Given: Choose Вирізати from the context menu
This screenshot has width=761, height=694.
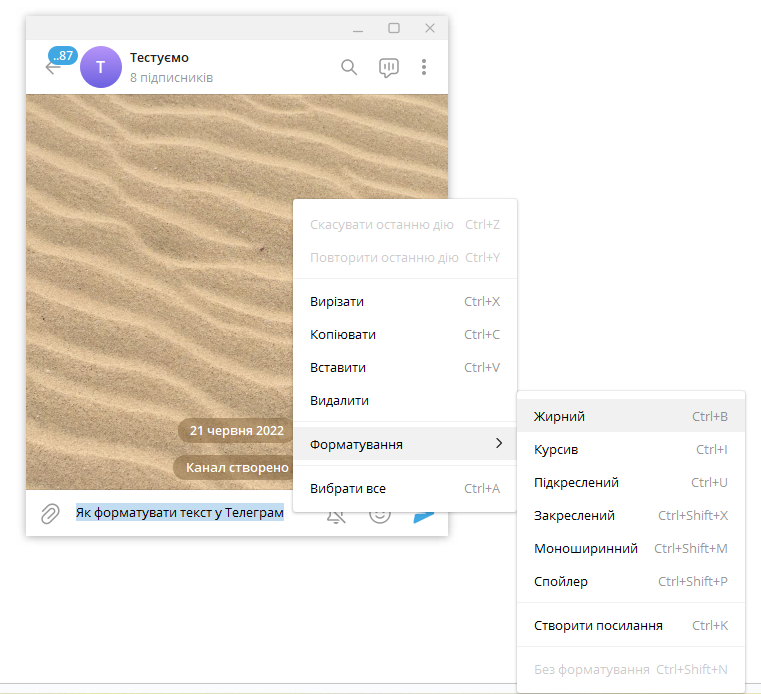Looking at the screenshot, I should pyautogui.click(x=405, y=301).
